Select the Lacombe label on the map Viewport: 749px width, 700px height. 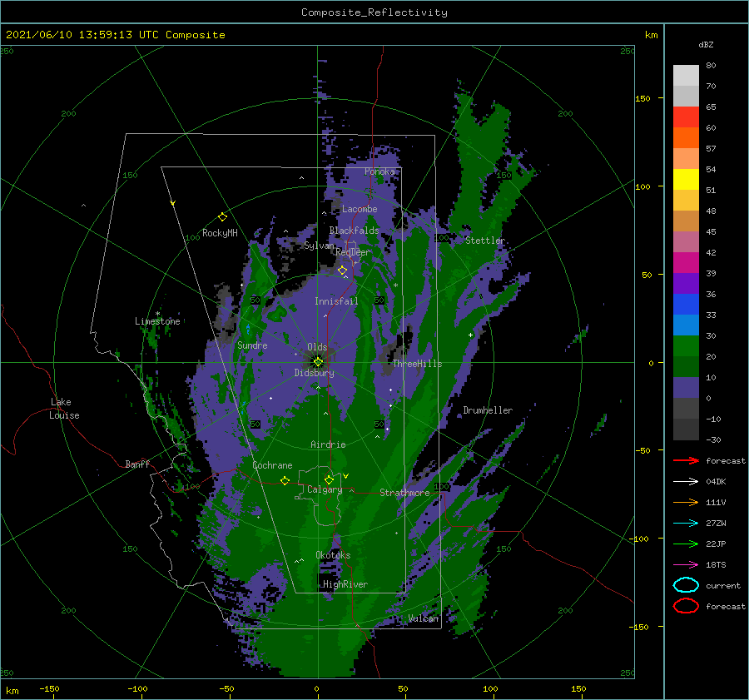(360, 209)
